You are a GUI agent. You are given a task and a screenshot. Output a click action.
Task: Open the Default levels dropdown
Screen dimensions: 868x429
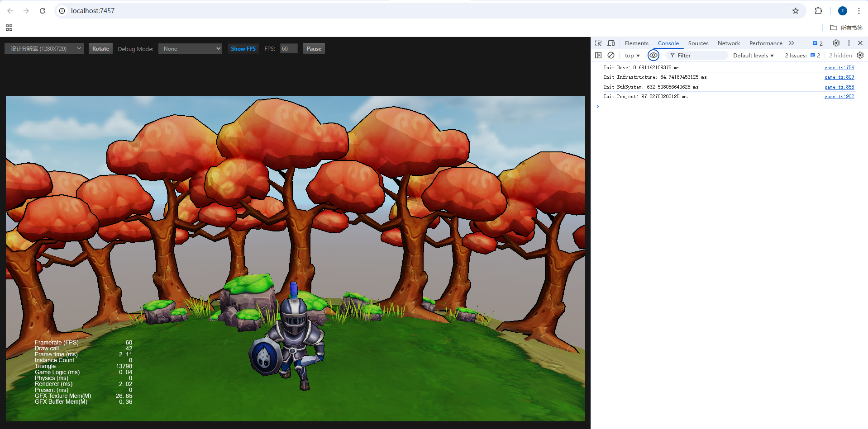coord(754,56)
